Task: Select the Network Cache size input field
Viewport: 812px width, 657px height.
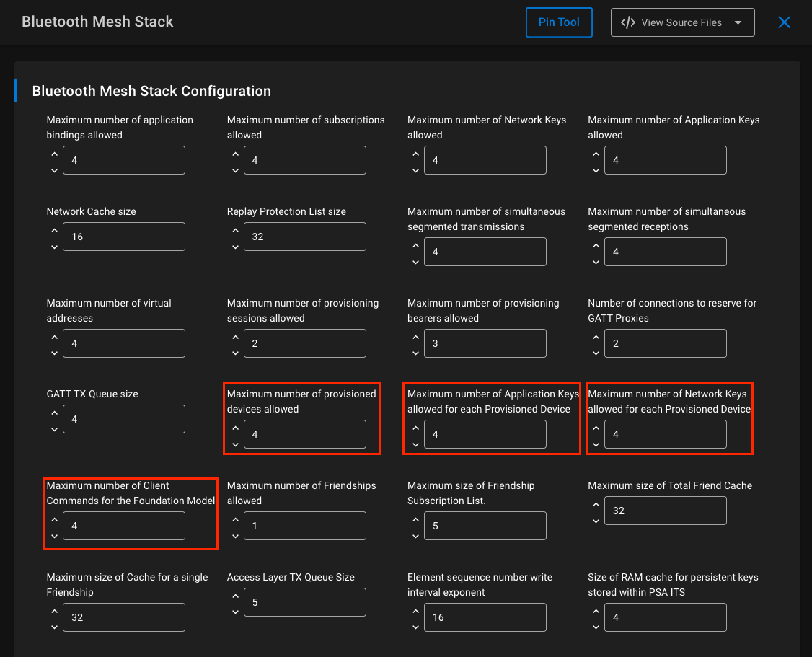Action: click(123, 236)
